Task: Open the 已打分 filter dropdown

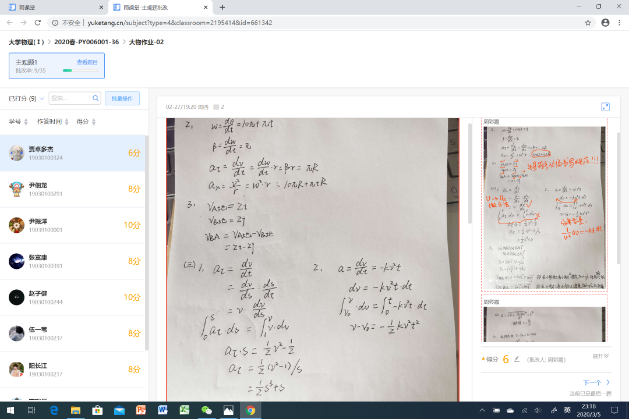Action: coord(24,98)
